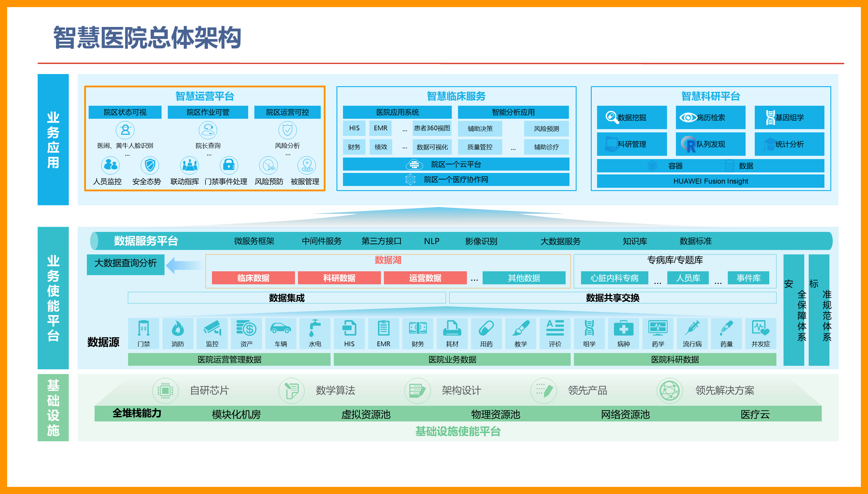Click the 病历检索 eye icon

pyautogui.click(x=688, y=117)
